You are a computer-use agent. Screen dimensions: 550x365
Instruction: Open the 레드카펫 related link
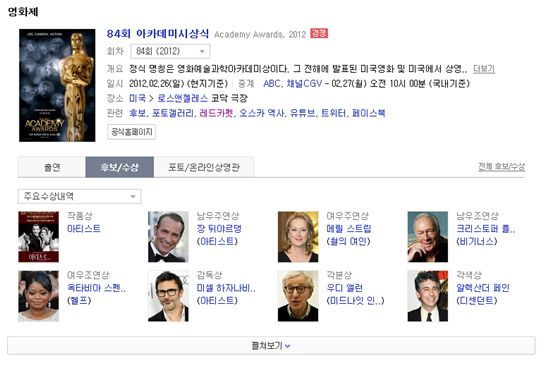[x=216, y=113]
